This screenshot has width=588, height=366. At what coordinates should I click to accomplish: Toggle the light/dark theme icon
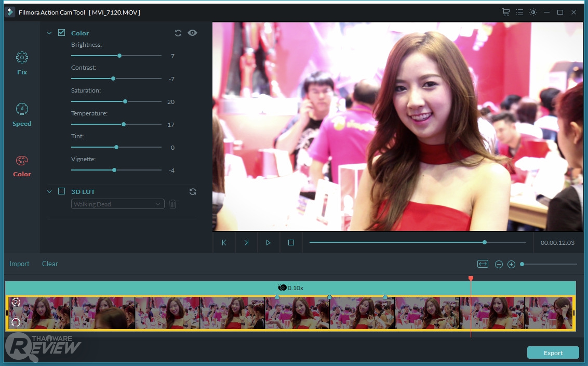tap(533, 12)
